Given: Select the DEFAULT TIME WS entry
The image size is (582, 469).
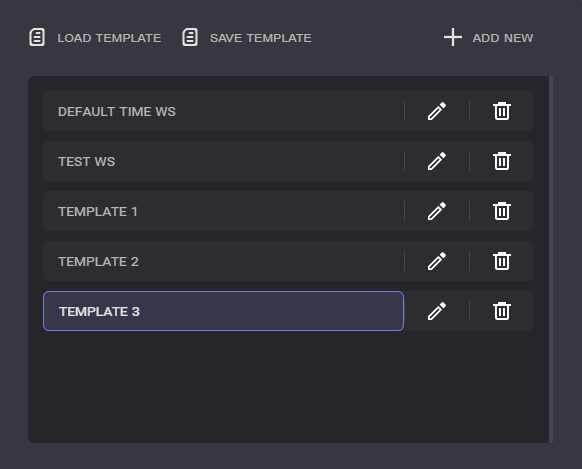Looking at the screenshot, I should tap(223, 111).
